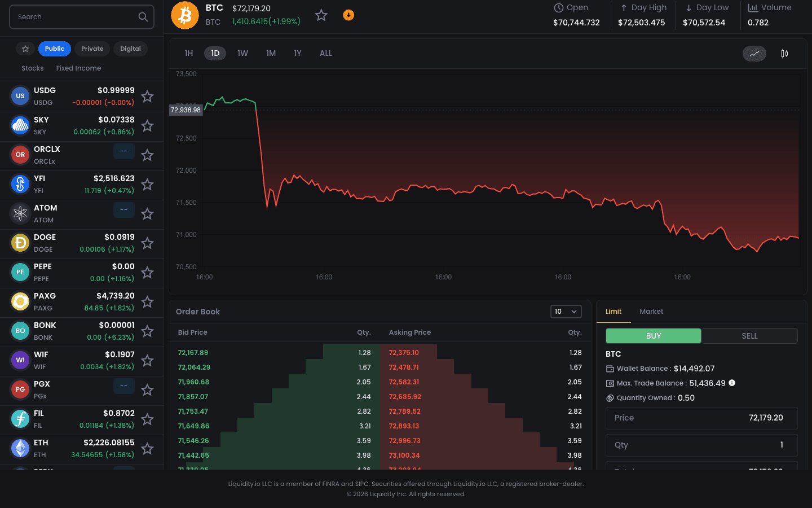Viewport: 812px width, 508px height.
Task: Star the DOGE asset row
Action: [x=147, y=243]
